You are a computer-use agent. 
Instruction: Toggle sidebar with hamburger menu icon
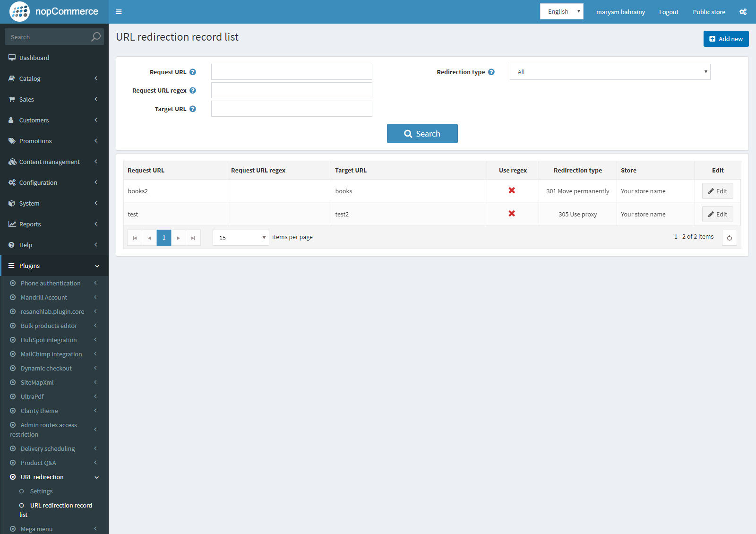[x=119, y=12]
